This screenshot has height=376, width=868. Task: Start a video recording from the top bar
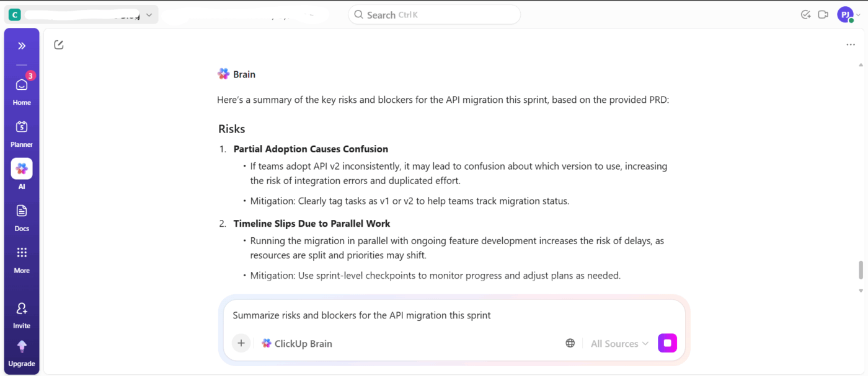pyautogui.click(x=823, y=14)
